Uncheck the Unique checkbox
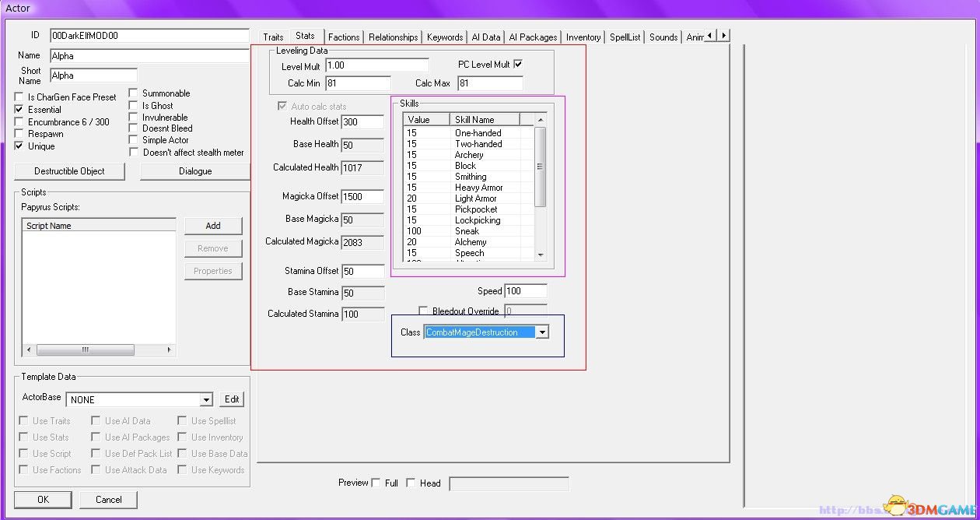The height and width of the screenshot is (520, 980). [19, 146]
